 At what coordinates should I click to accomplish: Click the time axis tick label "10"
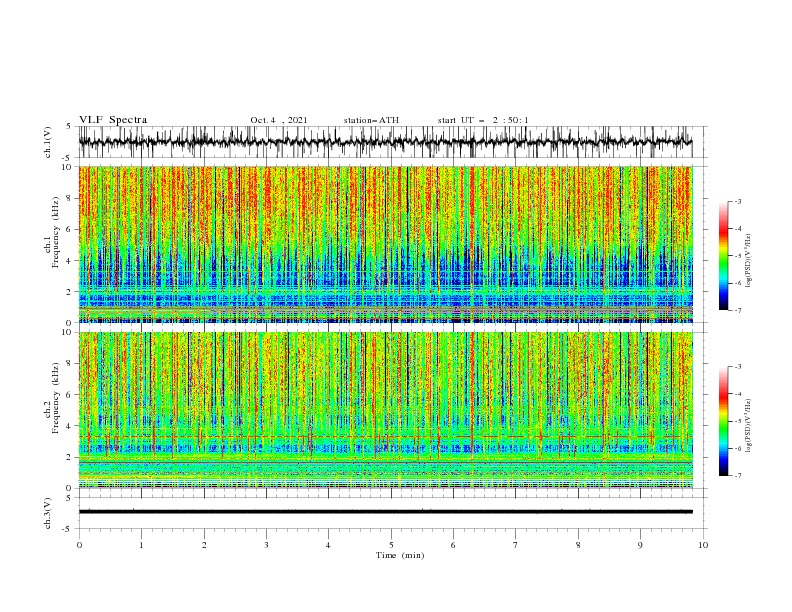click(x=703, y=545)
